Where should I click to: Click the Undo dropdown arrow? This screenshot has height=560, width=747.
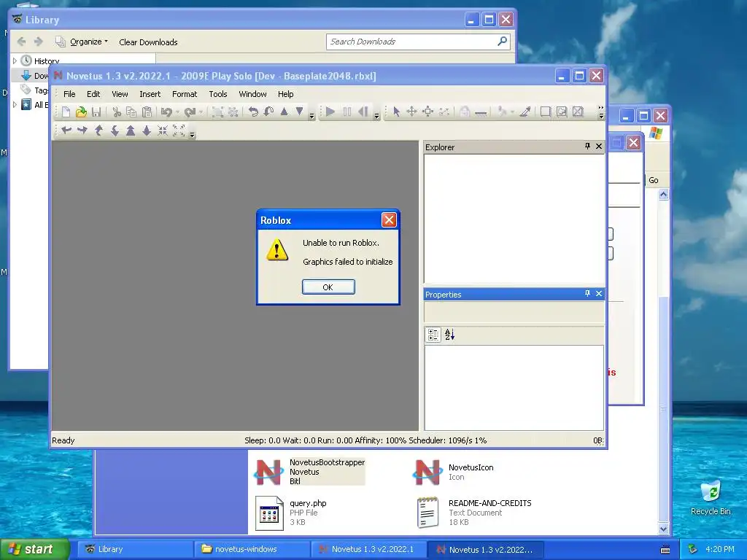click(x=177, y=112)
